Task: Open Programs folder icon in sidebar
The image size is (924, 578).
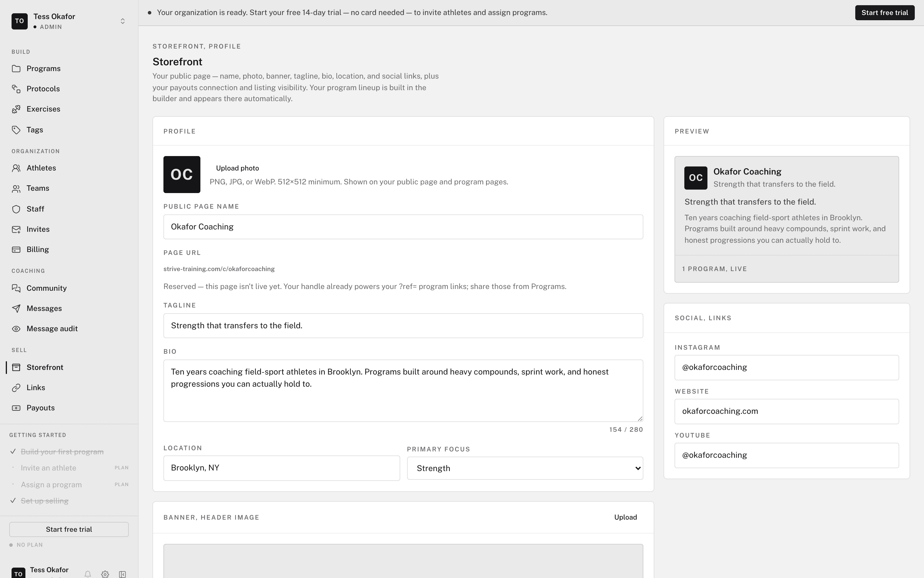Action: point(16,68)
